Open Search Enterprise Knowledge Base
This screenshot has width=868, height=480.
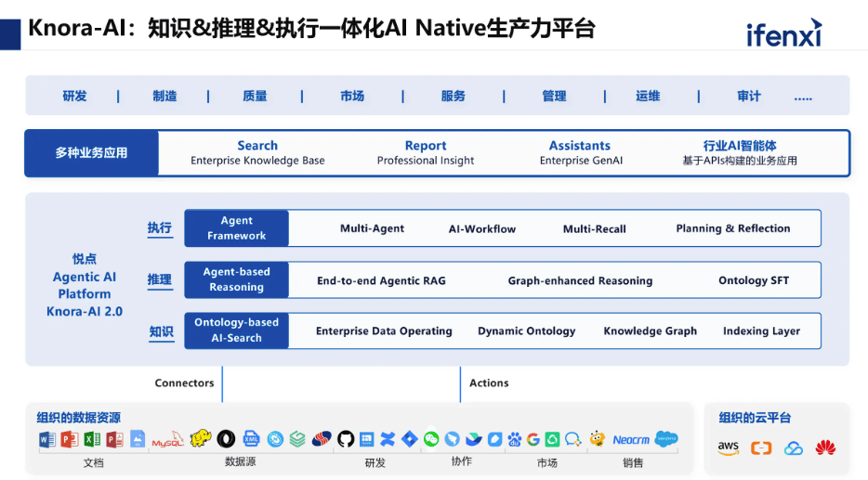click(x=257, y=153)
